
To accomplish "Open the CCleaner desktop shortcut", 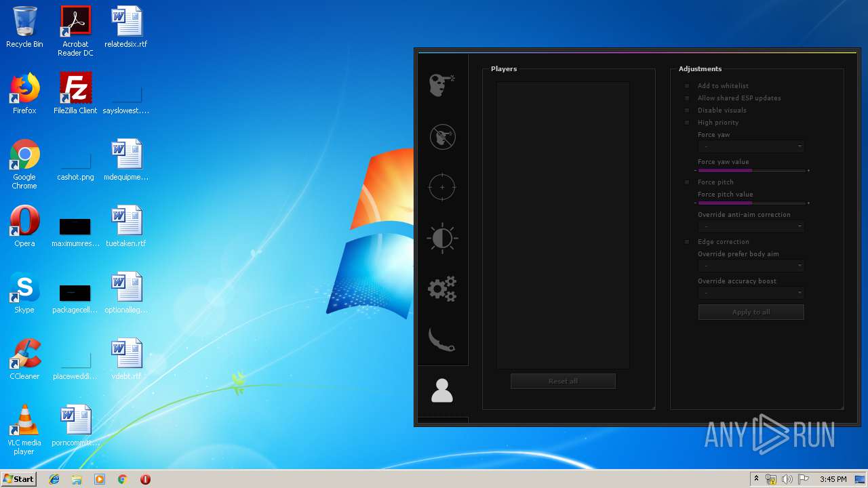I will [24, 359].
